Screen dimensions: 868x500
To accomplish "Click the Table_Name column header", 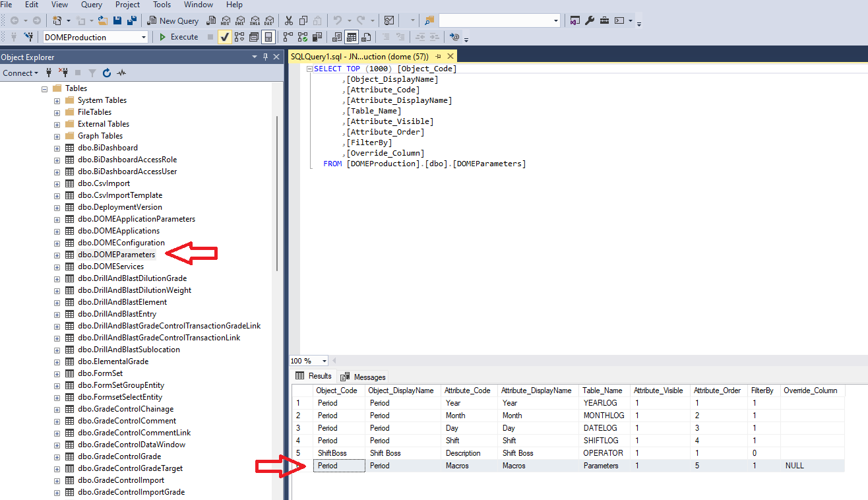I will click(602, 391).
